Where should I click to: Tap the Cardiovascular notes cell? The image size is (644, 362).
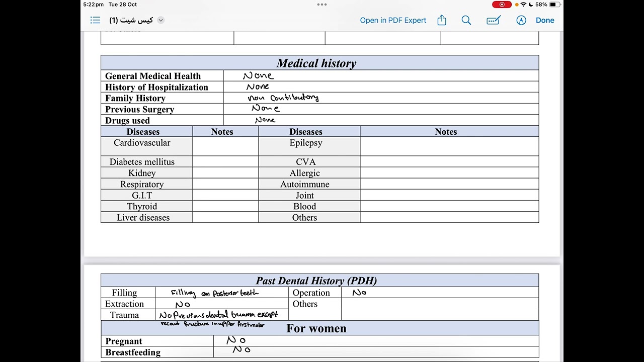pyautogui.click(x=225, y=146)
